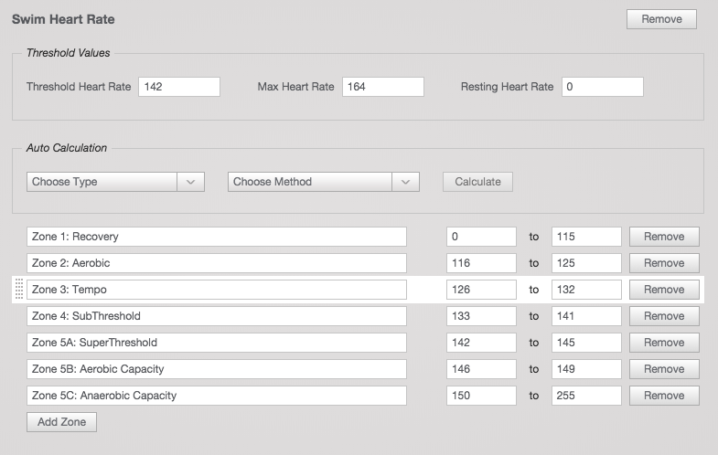The image size is (718, 455).
Task: Click Zone 5B lower limit field 146
Action: click(481, 369)
